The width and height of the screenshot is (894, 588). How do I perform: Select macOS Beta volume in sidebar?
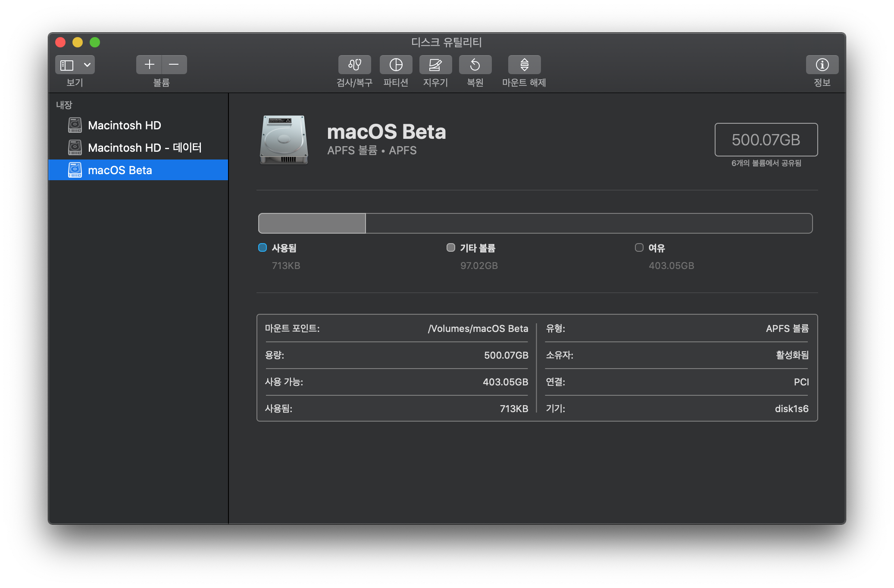point(120,170)
